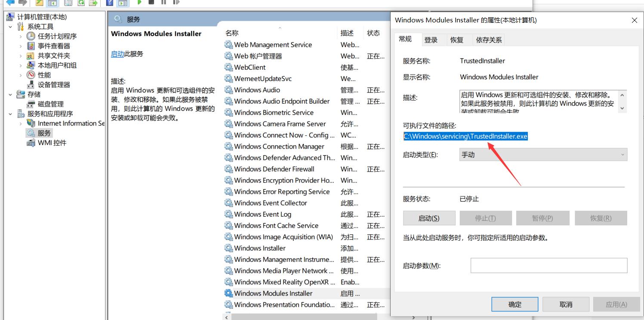Click the 启动 link for this service

[x=117, y=54]
